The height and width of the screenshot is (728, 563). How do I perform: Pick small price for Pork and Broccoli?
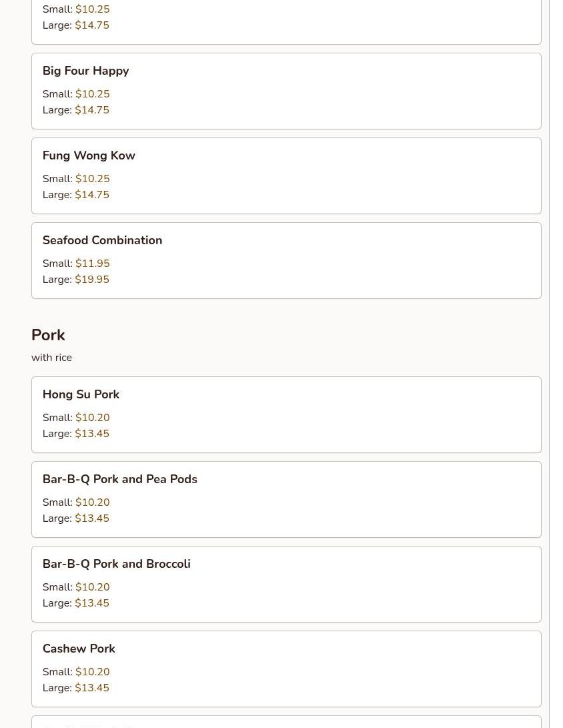click(92, 587)
